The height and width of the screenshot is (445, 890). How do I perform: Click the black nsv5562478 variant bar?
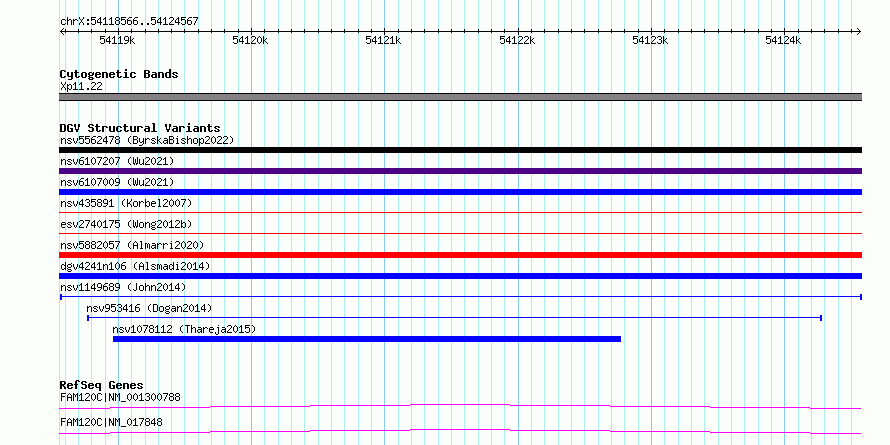pyautogui.click(x=460, y=150)
